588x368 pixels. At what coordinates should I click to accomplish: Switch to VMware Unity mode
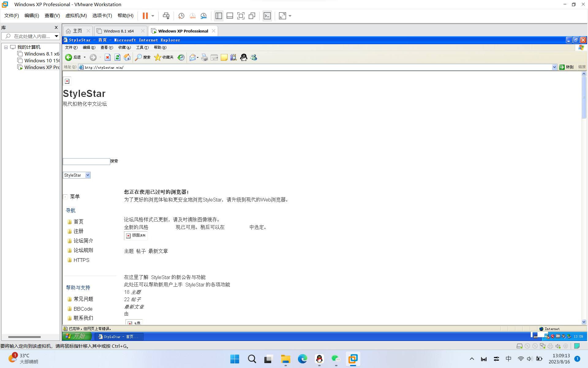pyautogui.click(x=252, y=16)
